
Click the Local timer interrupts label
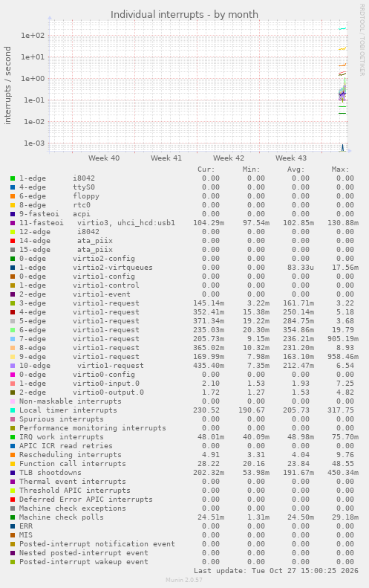coord(68,410)
